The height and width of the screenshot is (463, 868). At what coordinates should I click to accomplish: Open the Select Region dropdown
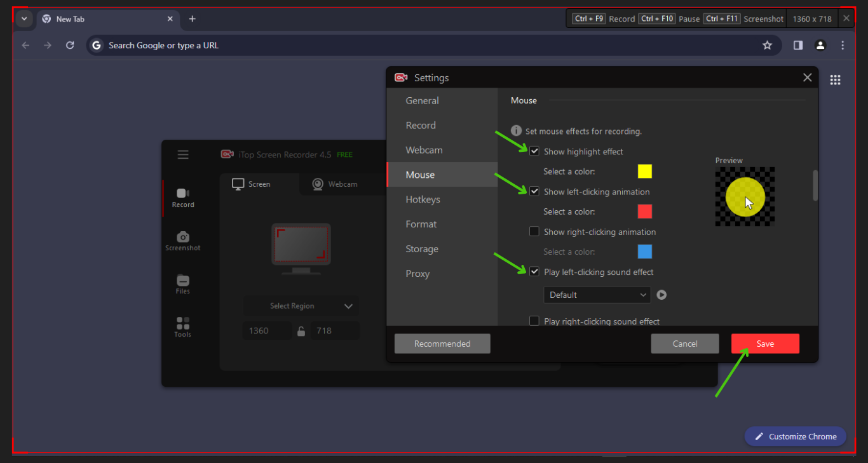click(x=301, y=306)
